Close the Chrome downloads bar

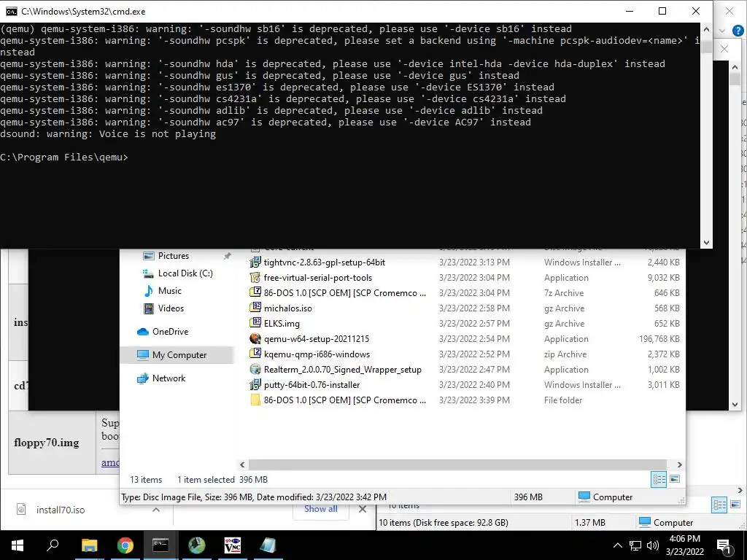363,509
